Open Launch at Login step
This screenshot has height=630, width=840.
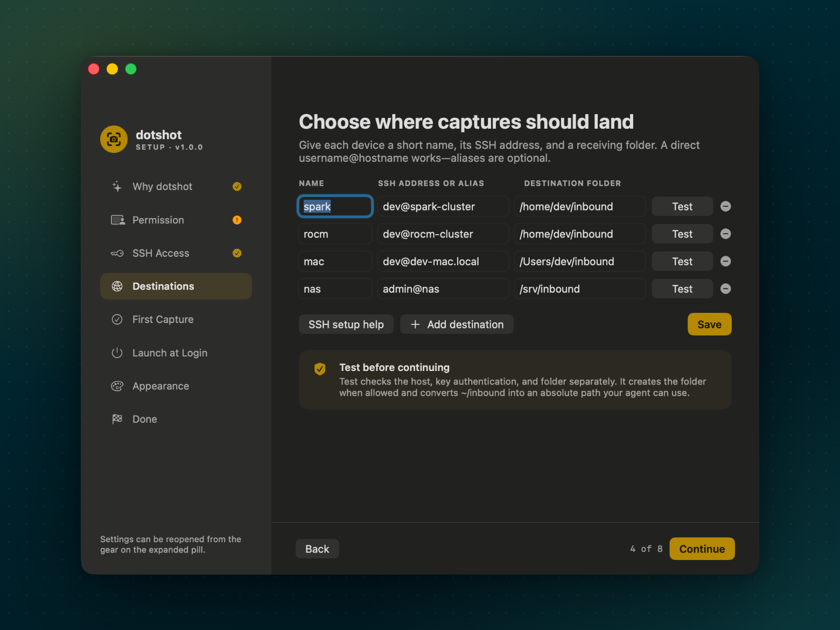tap(176, 353)
